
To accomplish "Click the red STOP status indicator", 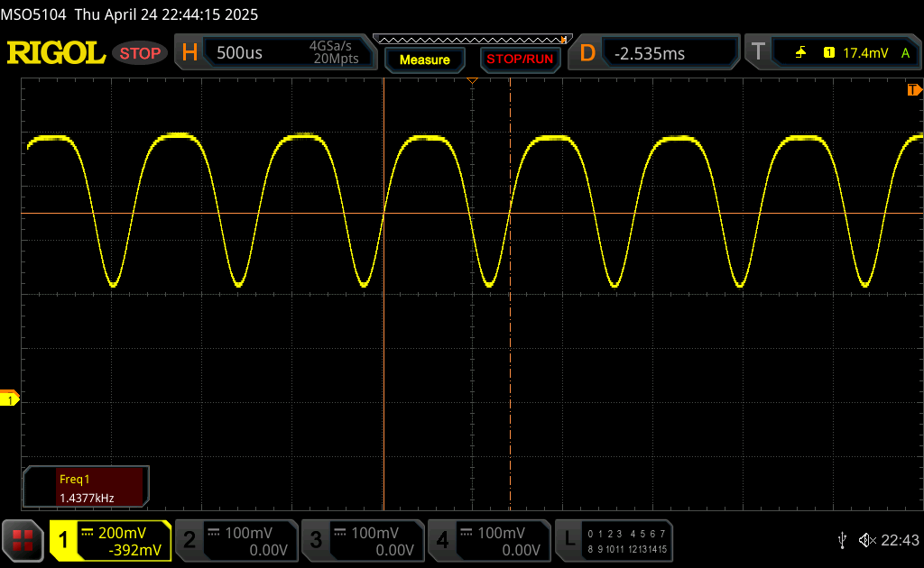I will tap(140, 53).
